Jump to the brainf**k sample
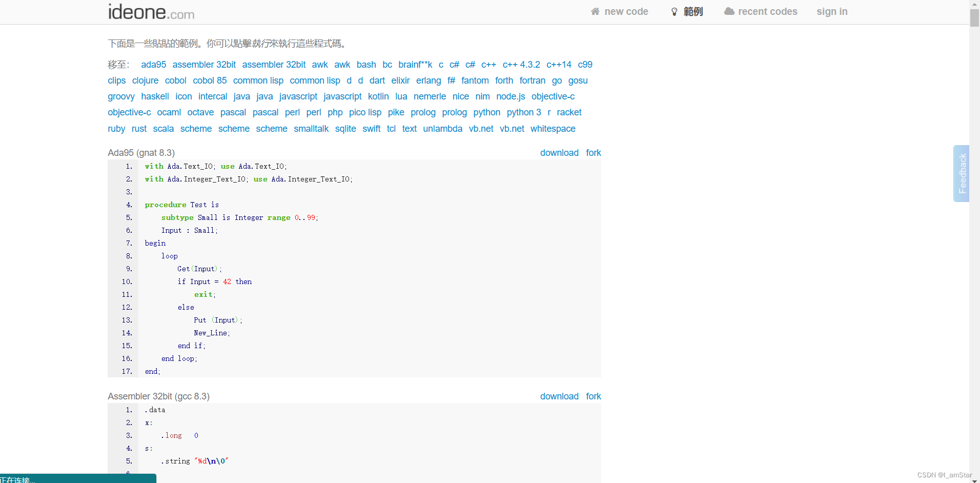The width and height of the screenshot is (980, 483). click(415, 65)
